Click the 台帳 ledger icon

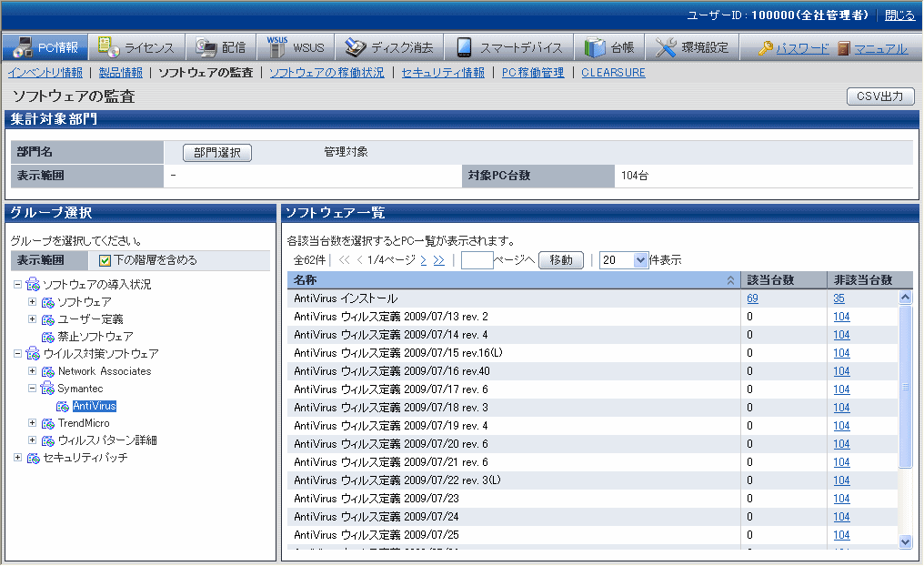coord(595,47)
